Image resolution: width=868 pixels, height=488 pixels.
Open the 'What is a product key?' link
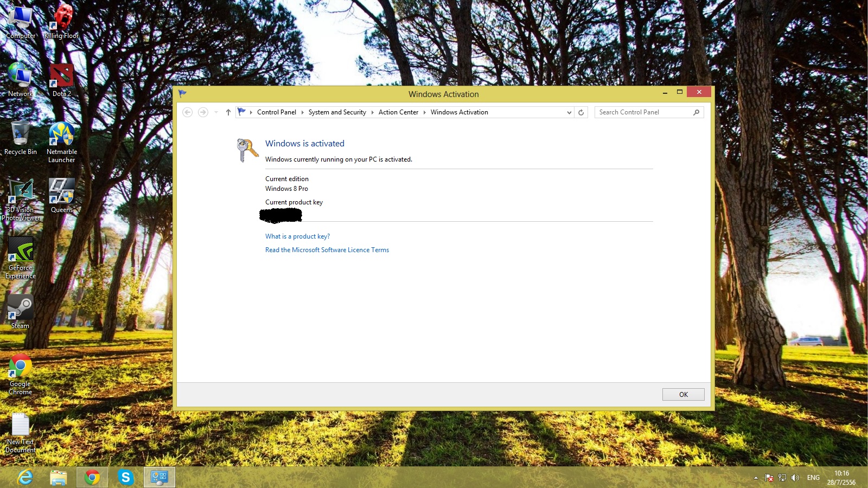(x=297, y=236)
